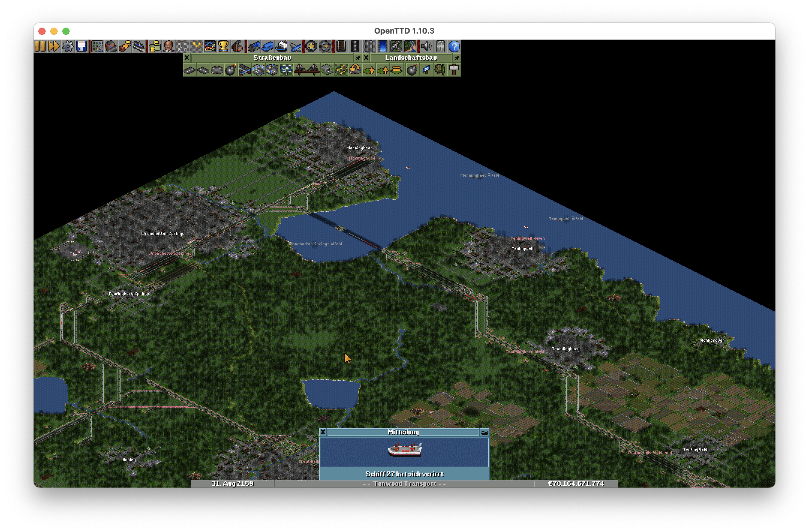Show the station list

tap(139, 46)
